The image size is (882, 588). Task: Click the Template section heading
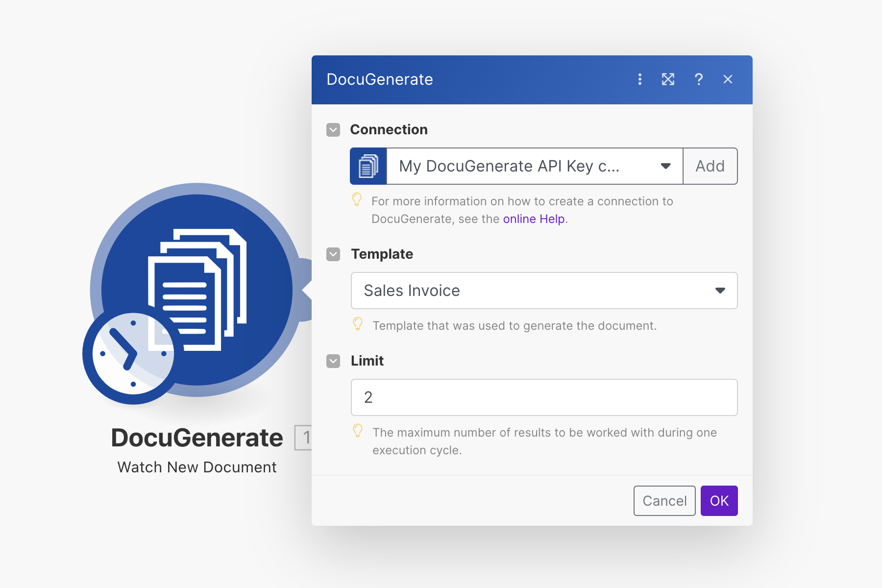click(382, 254)
